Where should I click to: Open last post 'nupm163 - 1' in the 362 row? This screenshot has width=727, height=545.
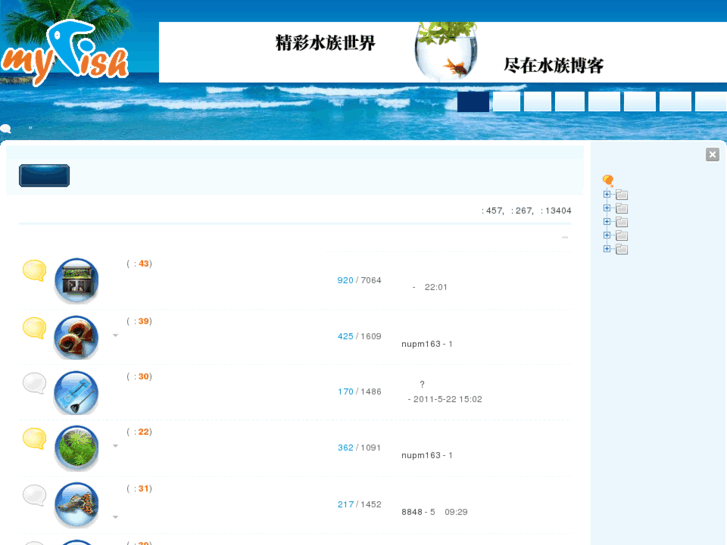427,455
